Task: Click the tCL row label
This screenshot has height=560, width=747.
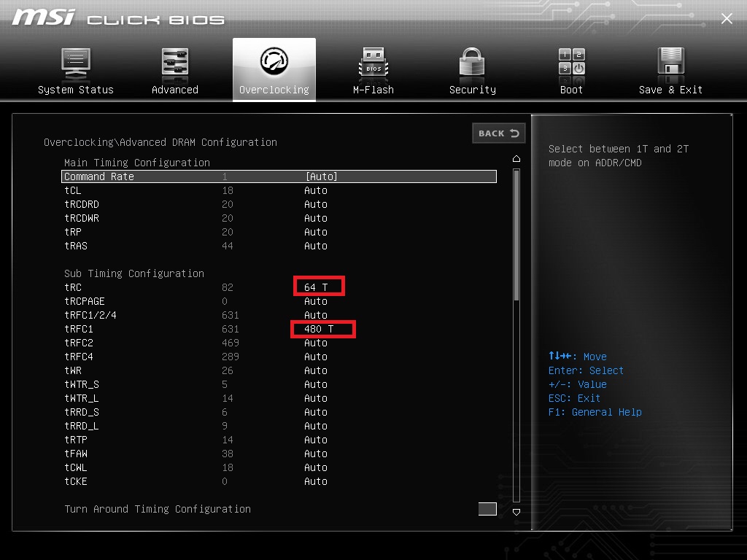Action: coord(73,190)
